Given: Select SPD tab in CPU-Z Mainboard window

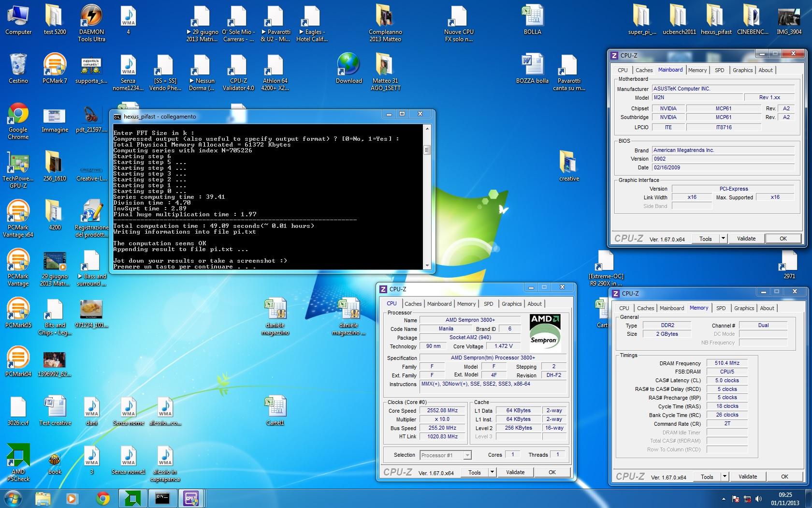Looking at the screenshot, I should tap(720, 70).
